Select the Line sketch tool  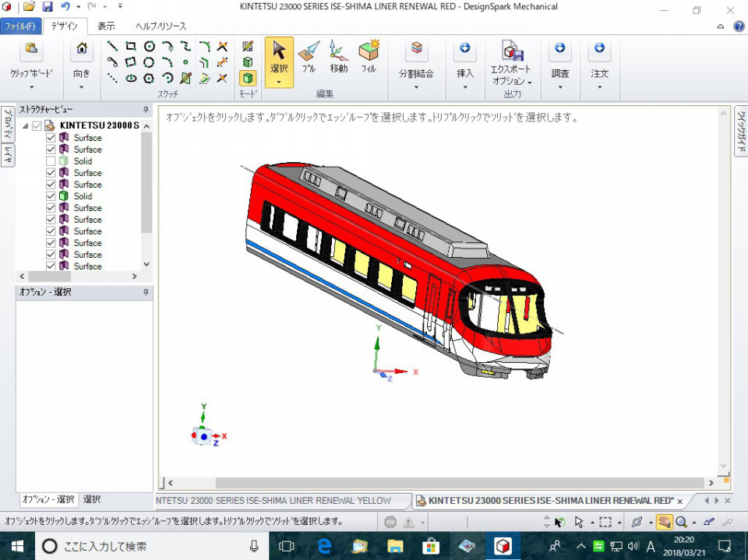click(x=112, y=46)
